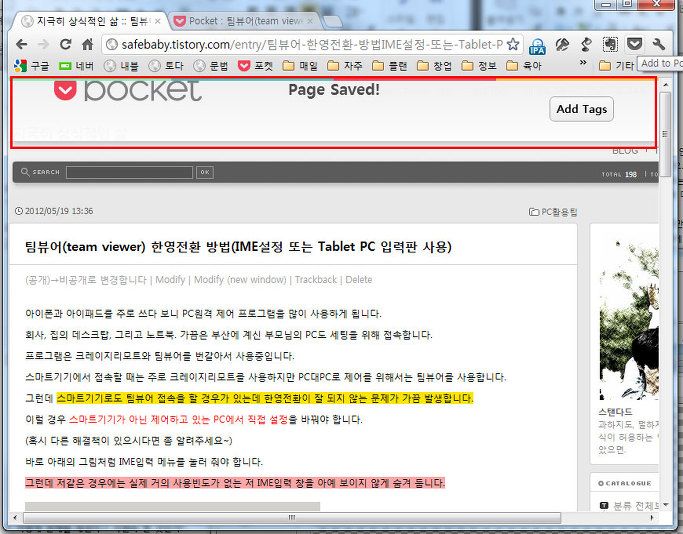Click the Pocket extension toolbar icon
The width and height of the screenshot is (683, 534).
click(634, 44)
